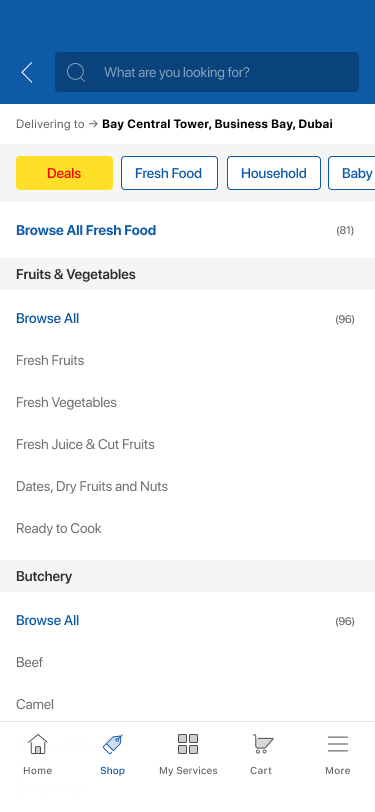Viewport: 375px width, 812px height.
Task: Open Dates, Dry Fruits and Nuts
Action: (x=92, y=486)
